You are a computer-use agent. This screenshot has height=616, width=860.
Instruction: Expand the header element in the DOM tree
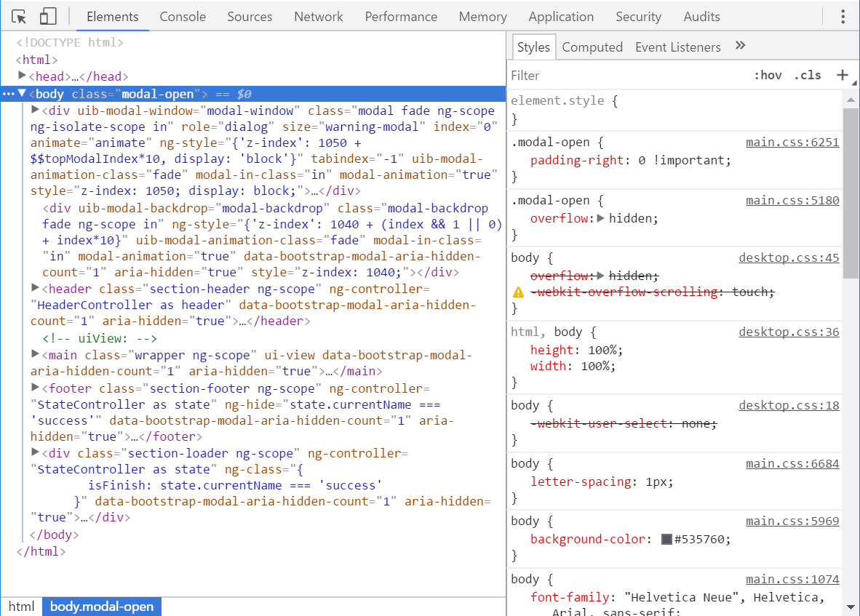click(34, 288)
